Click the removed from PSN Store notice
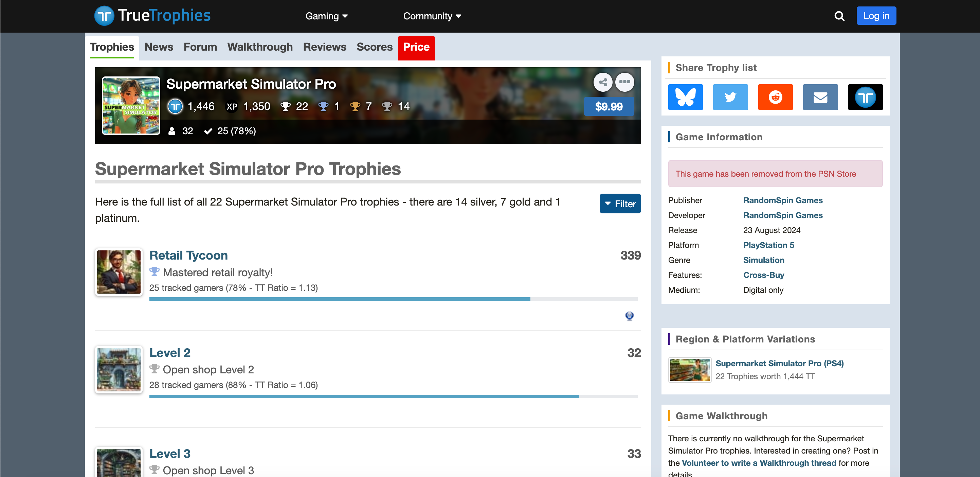Viewport: 980px width, 477px height. pos(775,174)
